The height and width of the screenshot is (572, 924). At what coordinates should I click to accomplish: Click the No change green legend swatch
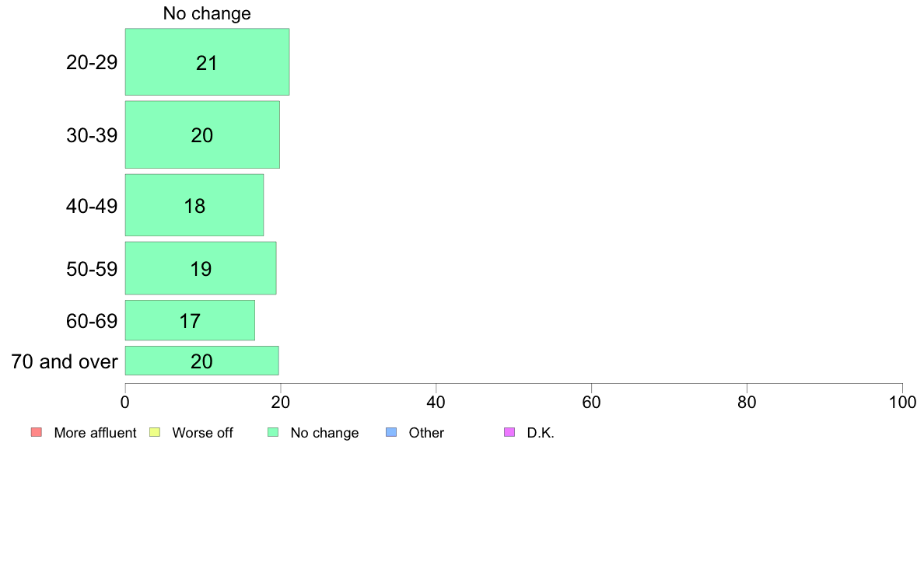pyautogui.click(x=274, y=432)
